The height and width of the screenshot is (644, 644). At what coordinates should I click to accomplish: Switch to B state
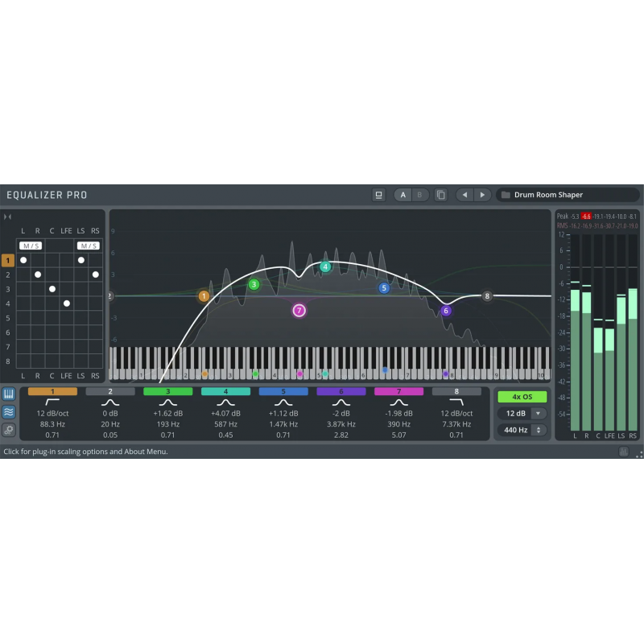[x=419, y=195]
